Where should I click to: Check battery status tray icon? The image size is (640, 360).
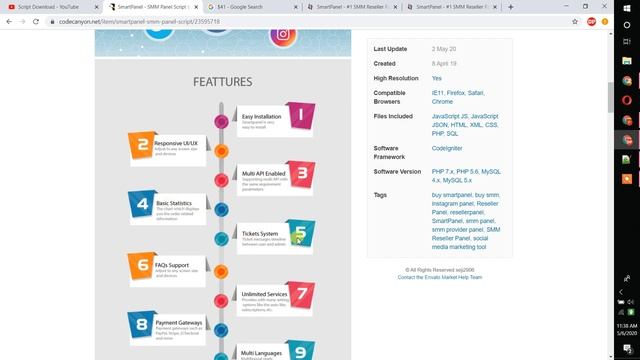point(621,302)
